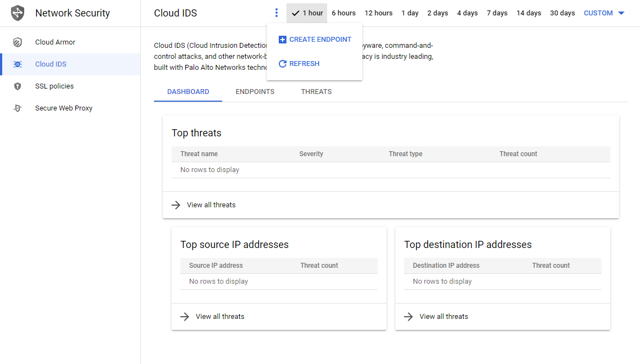Click the arrow icon in Top threats card
This screenshot has width=640, height=364.
(176, 205)
